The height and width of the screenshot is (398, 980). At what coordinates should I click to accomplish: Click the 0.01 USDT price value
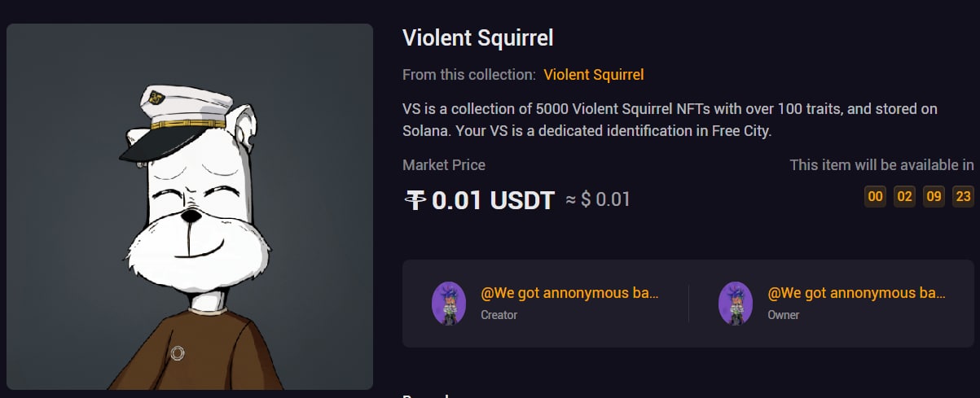pyautogui.click(x=493, y=200)
